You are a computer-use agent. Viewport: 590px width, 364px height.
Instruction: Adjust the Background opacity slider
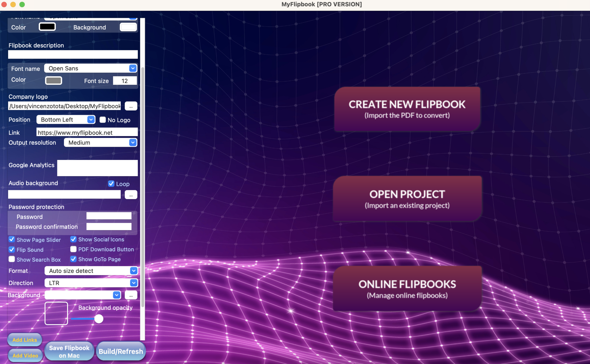tap(99, 319)
